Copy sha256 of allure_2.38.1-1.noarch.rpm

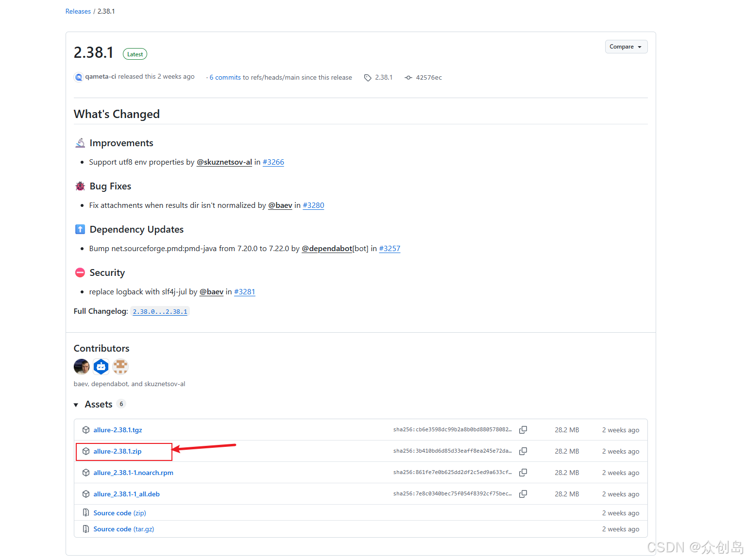coord(523,473)
